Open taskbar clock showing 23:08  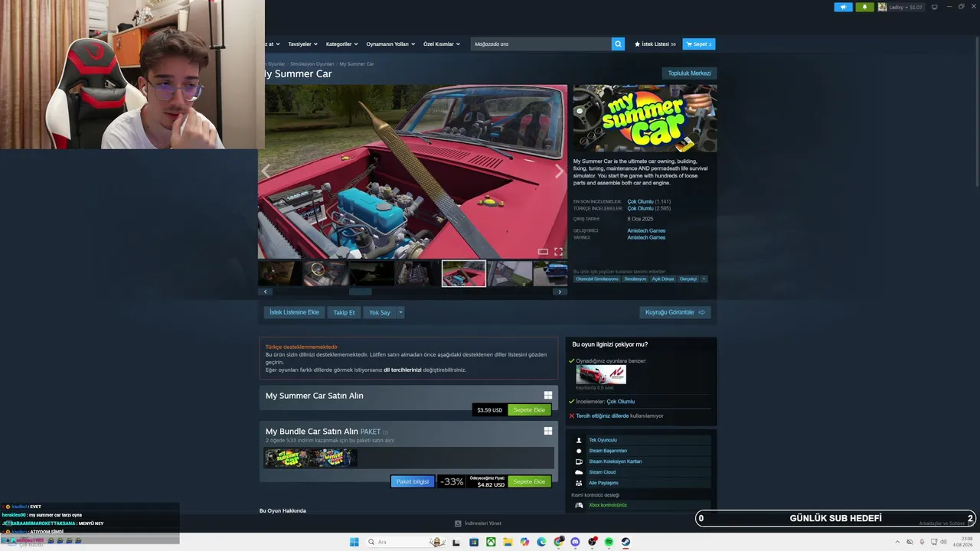coord(962,542)
